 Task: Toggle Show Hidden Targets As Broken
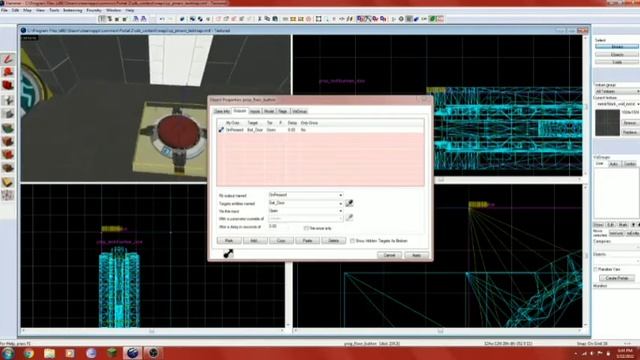point(352,241)
